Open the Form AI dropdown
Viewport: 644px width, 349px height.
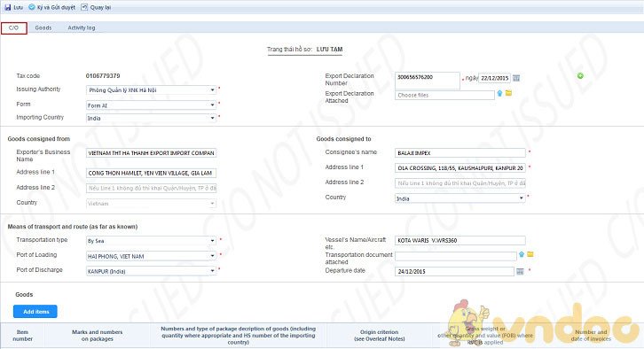click(212, 105)
